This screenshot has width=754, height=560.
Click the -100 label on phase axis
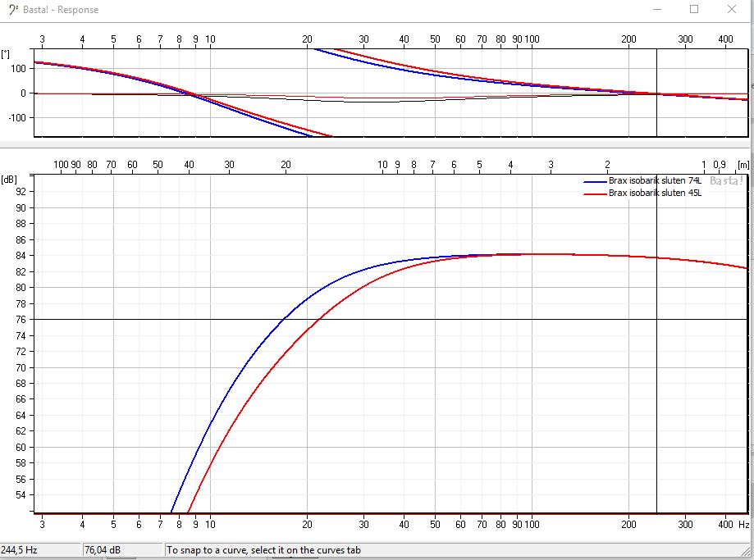click(x=17, y=118)
